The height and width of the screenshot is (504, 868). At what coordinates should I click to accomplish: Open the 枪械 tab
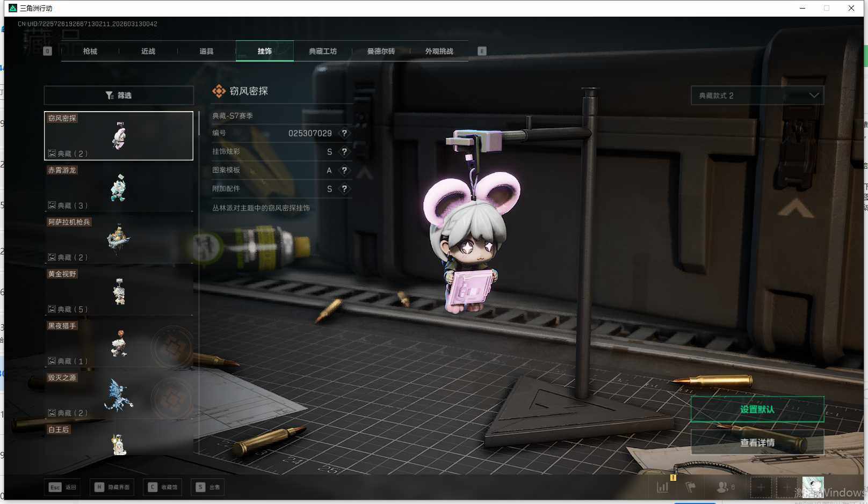click(x=90, y=52)
